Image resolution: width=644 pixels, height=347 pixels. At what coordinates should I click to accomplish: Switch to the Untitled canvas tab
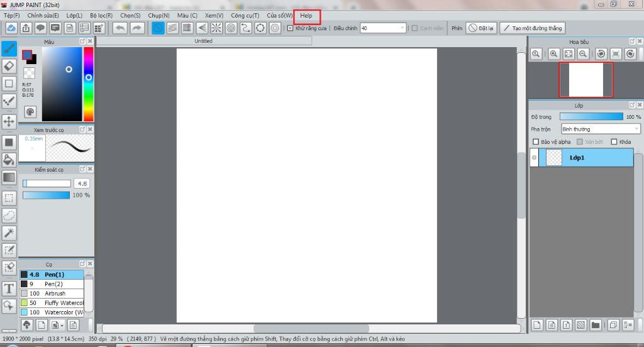coord(204,41)
